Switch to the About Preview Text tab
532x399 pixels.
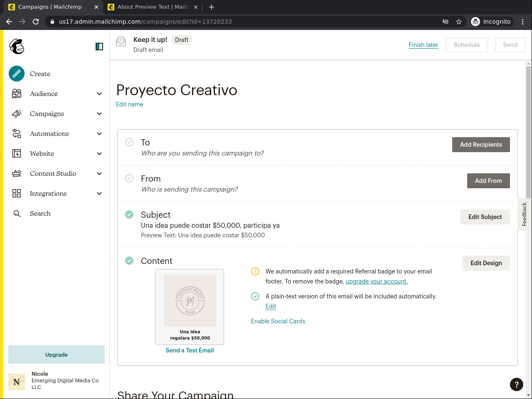(x=152, y=7)
